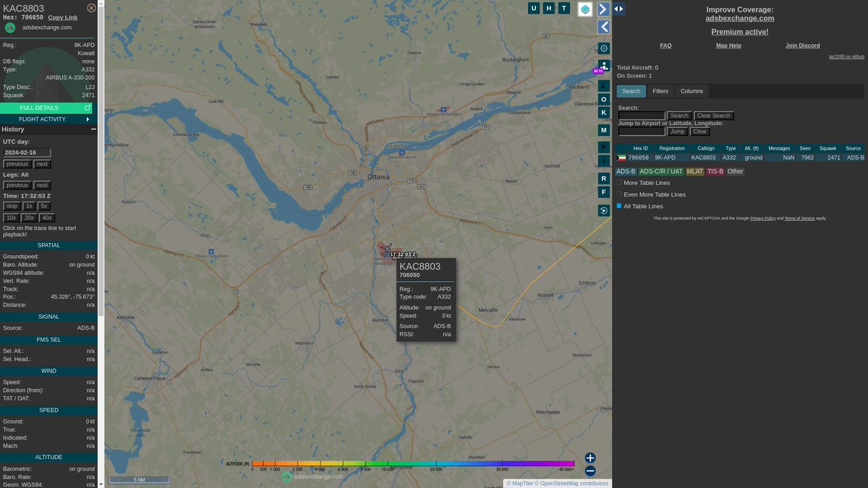This screenshot has width=868, height=488.
Task: Uncheck the All Table Lines checkbox
Action: click(x=618, y=205)
